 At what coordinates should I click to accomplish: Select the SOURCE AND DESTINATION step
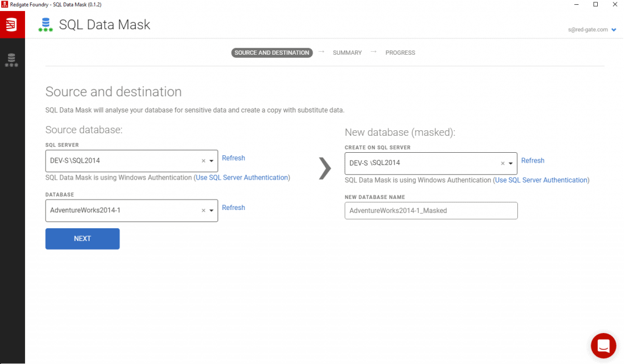point(272,52)
